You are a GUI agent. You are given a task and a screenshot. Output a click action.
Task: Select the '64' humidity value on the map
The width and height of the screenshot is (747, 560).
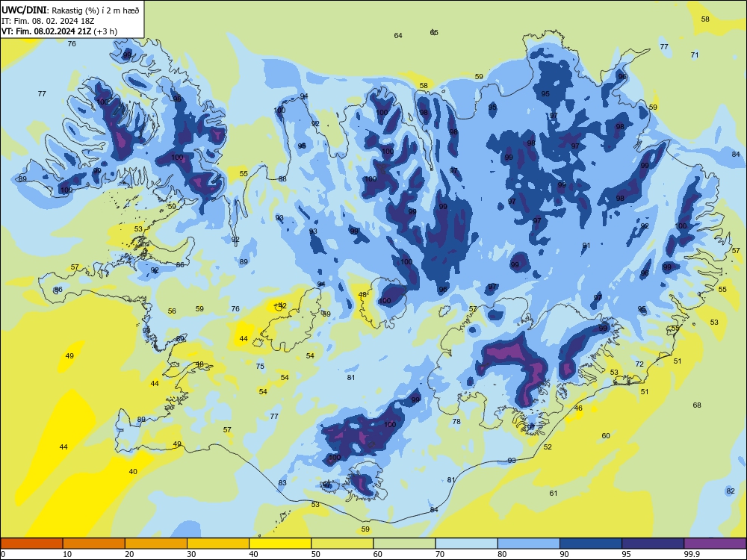point(398,35)
